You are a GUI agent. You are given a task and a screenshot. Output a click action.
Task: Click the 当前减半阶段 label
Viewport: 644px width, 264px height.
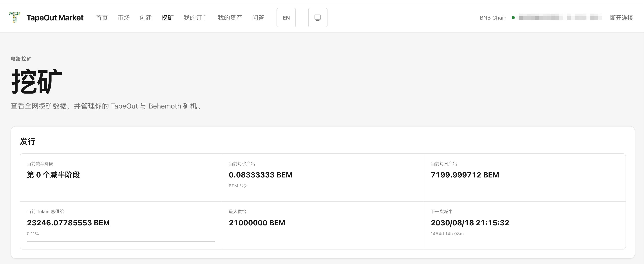[40, 163]
